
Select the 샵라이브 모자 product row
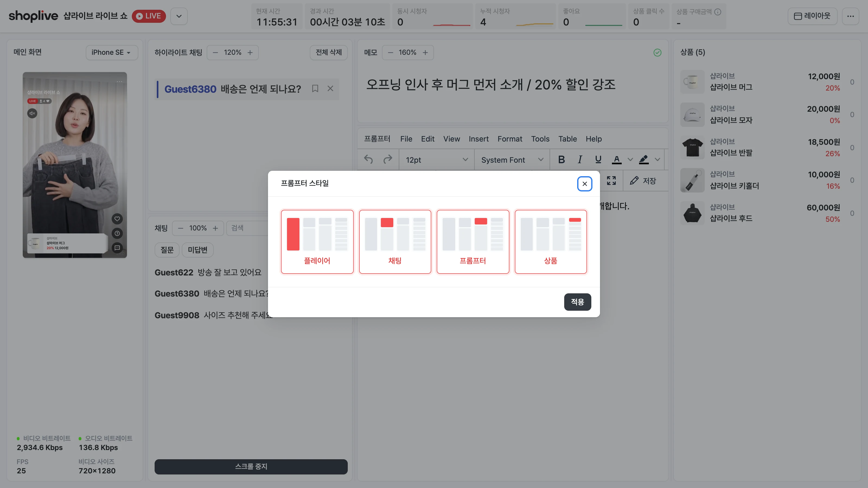click(767, 114)
